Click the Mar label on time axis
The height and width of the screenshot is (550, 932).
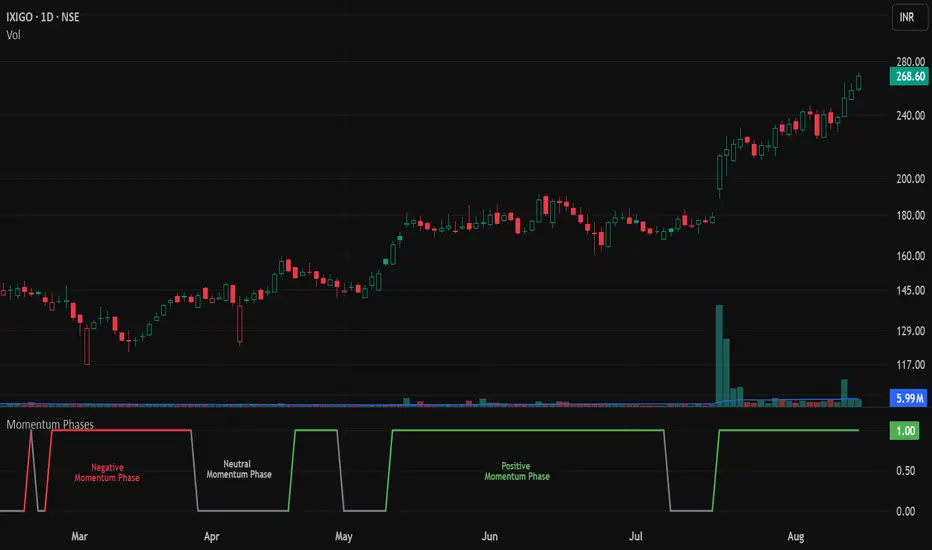pyautogui.click(x=79, y=536)
